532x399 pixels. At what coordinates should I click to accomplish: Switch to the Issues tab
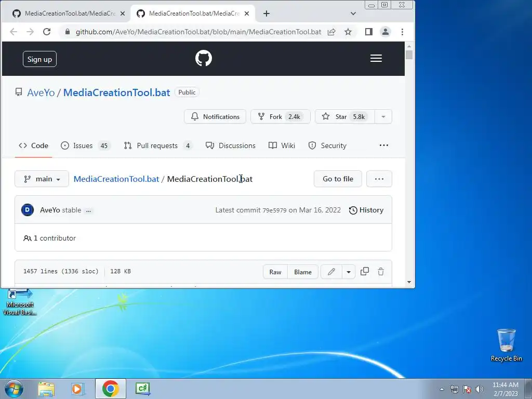pos(86,145)
